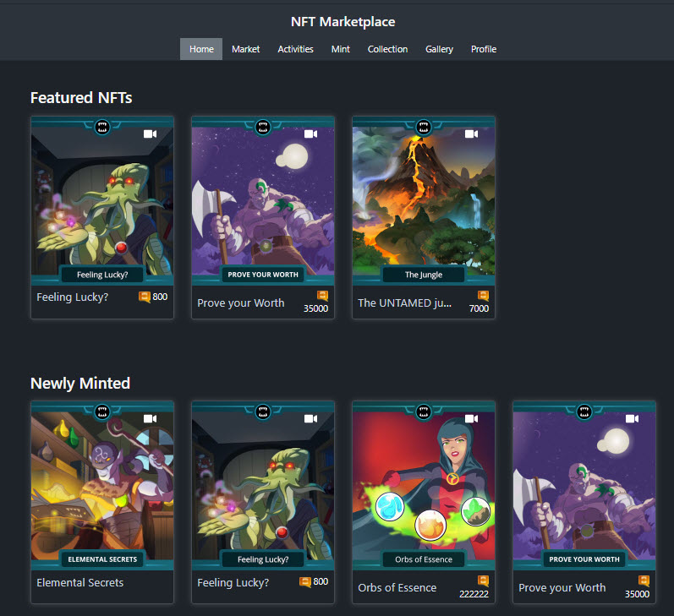
Task: Click featured 'Prove your Worth' card title
Action: pos(241,303)
